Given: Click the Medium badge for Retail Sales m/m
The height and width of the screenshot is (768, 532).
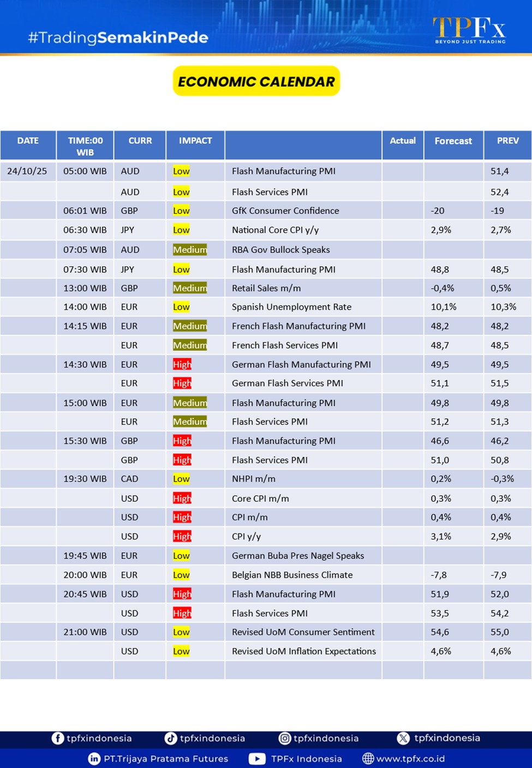Looking at the screenshot, I should click(190, 288).
